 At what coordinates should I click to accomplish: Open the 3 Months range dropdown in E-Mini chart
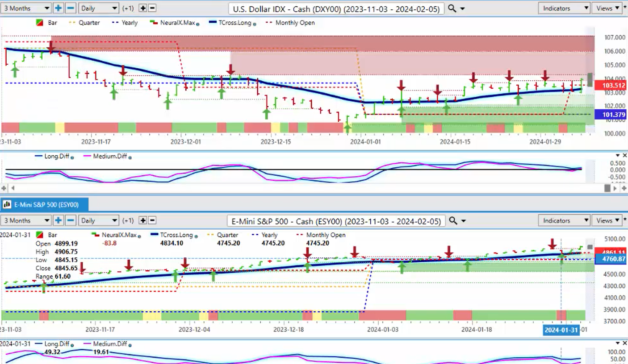pyautogui.click(x=26, y=220)
